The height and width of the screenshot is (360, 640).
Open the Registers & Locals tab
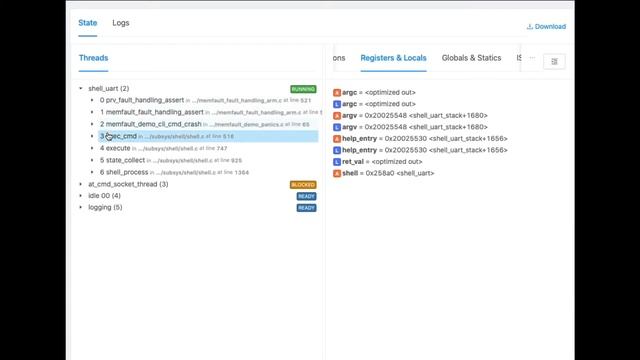pyautogui.click(x=393, y=58)
